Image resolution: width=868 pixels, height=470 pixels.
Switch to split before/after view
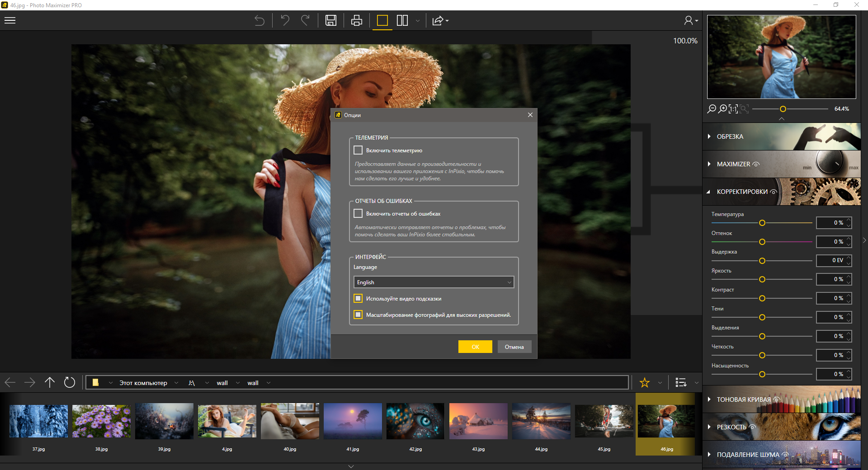[402, 20]
